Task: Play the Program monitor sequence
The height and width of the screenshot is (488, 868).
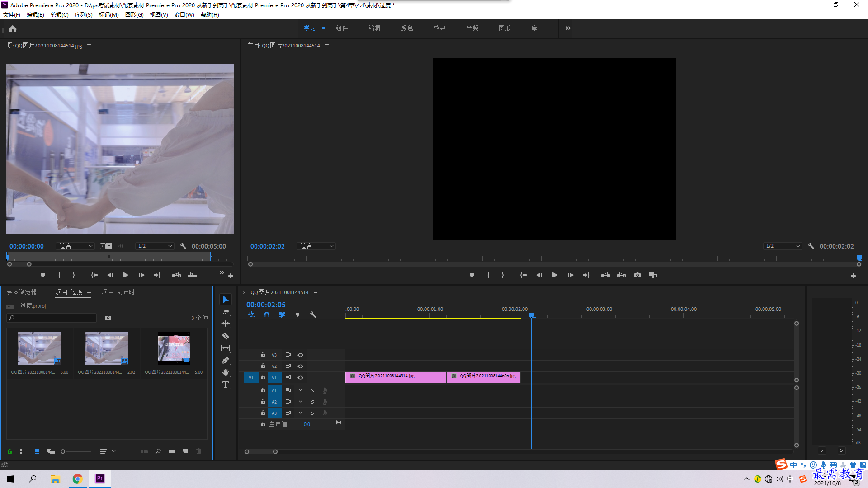Action: 554,275
